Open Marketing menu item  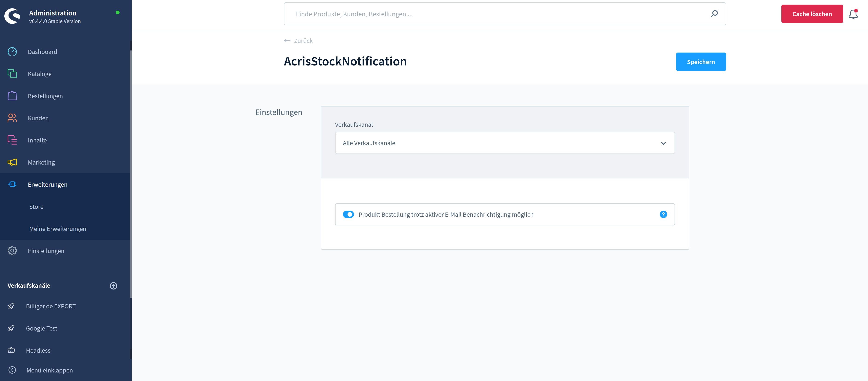[x=65, y=162]
